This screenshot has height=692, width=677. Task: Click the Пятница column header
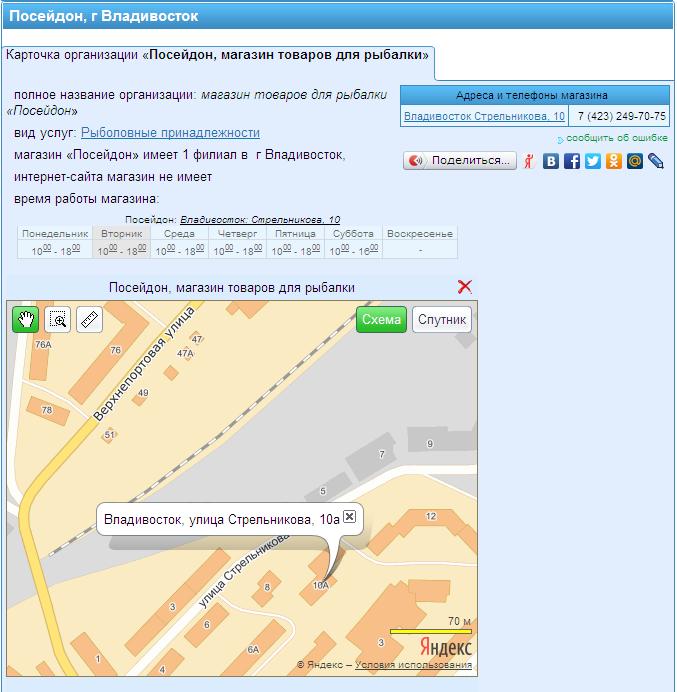[x=295, y=233]
